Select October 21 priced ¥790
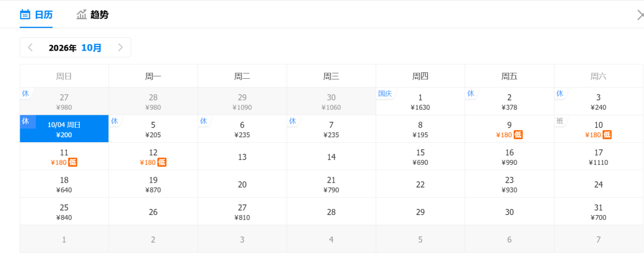Viewport: 644px width, 258px height. 332,184
